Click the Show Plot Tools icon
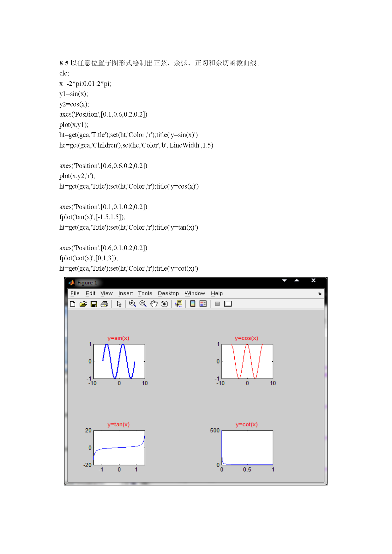This screenshot has width=392, height=554. (x=228, y=304)
